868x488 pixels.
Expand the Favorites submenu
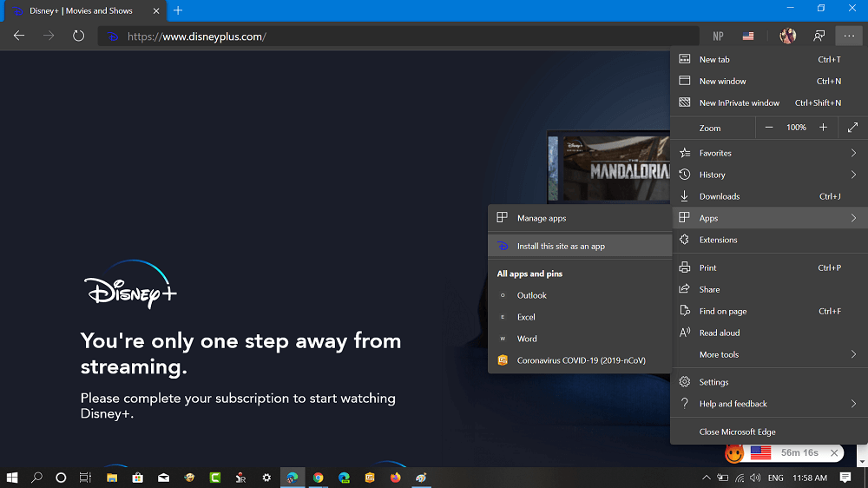pos(769,153)
